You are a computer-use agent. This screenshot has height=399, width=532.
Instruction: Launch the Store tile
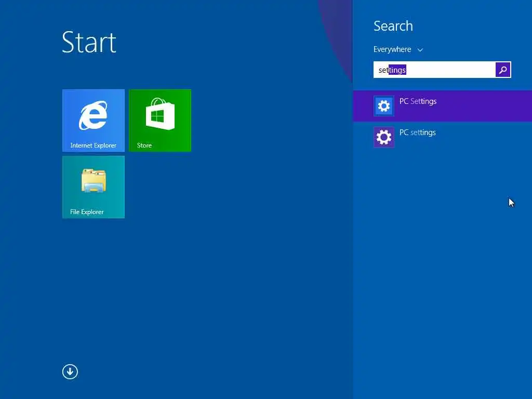pyautogui.click(x=160, y=121)
